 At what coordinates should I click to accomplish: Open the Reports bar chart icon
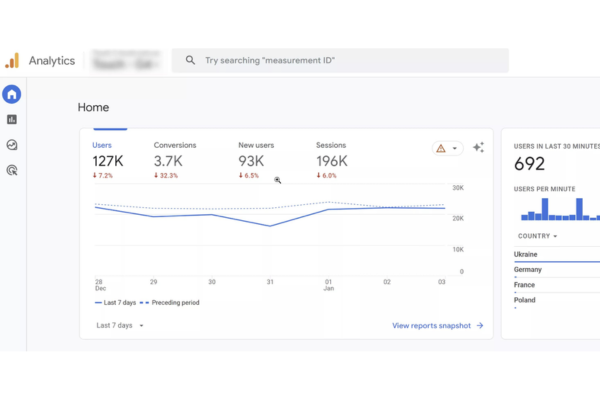(x=12, y=119)
